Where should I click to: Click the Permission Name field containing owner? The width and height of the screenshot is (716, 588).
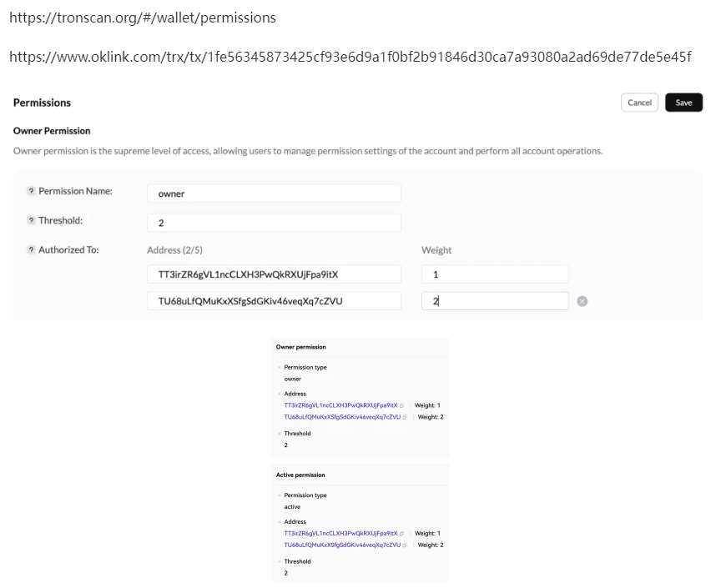point(274,193)
